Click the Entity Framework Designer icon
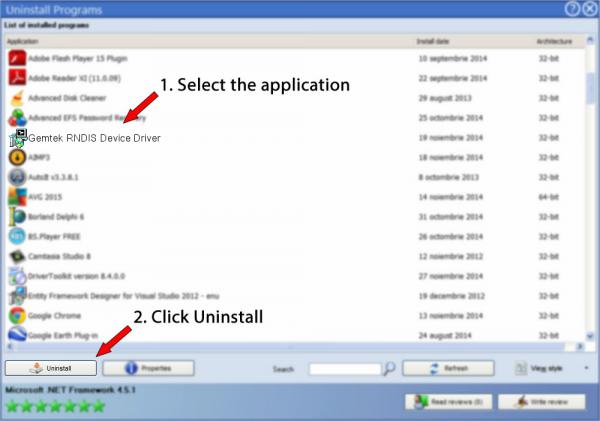The image size is (600, 421). 17,296
